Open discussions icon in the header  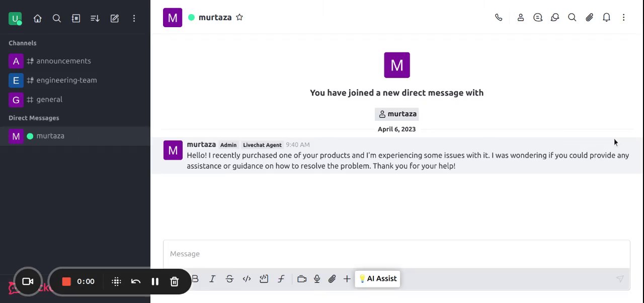(x=555, y=18)
